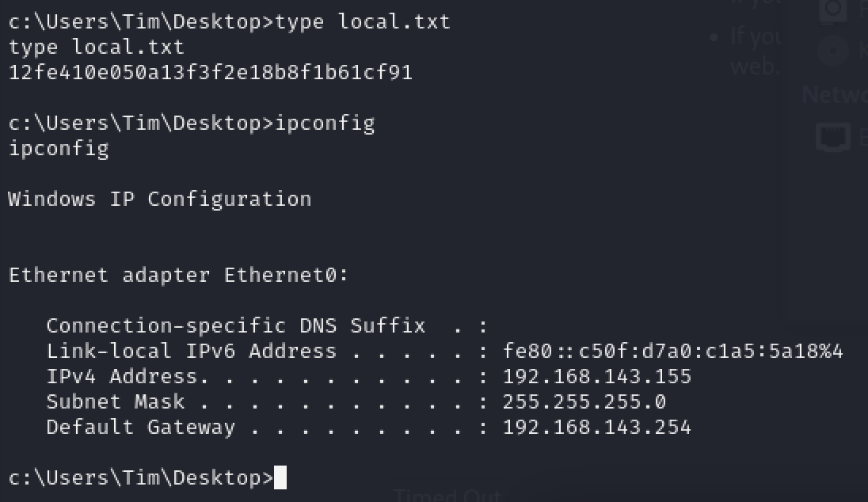Click the block cursor at the final prompt
This screenshot has height=502, width=868.
coord(280,478)
